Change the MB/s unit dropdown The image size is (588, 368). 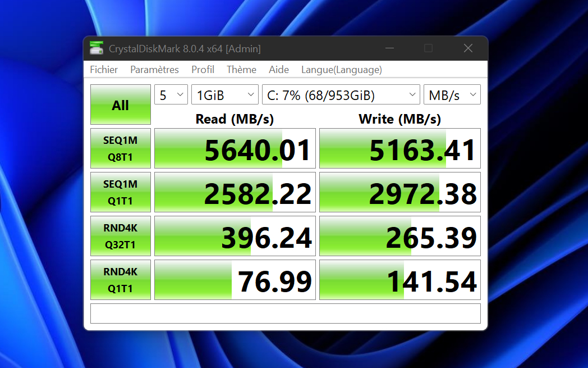point(452,95)
